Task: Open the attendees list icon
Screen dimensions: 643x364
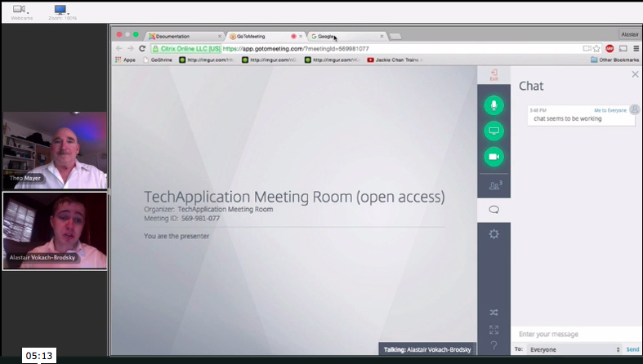Action: click(493, 185)
